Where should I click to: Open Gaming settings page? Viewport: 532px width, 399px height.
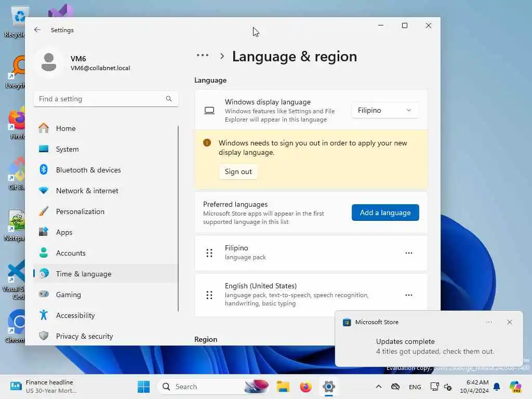point(105,295)
